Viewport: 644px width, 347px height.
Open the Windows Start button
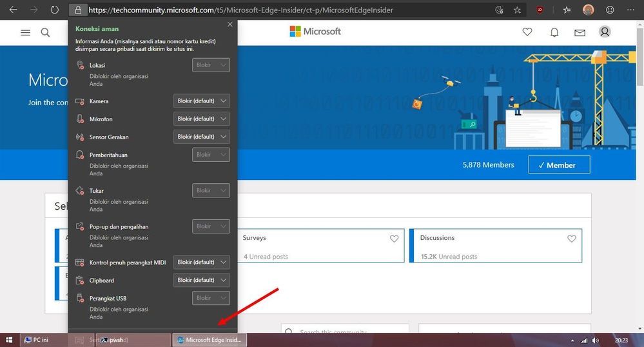9,340
